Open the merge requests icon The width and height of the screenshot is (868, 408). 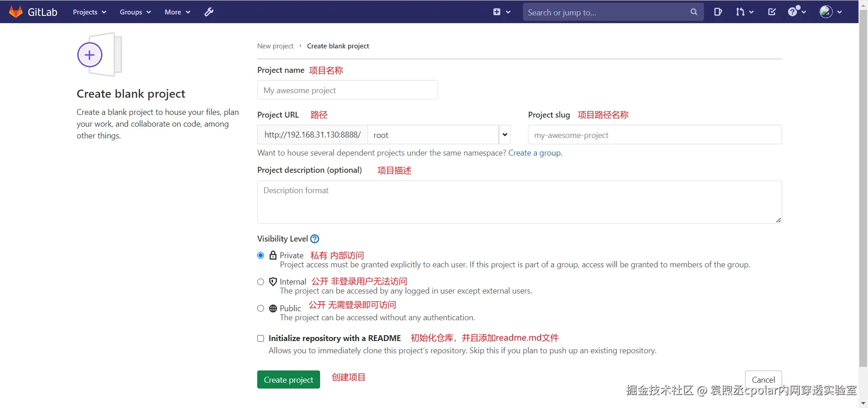click(740, 12)
